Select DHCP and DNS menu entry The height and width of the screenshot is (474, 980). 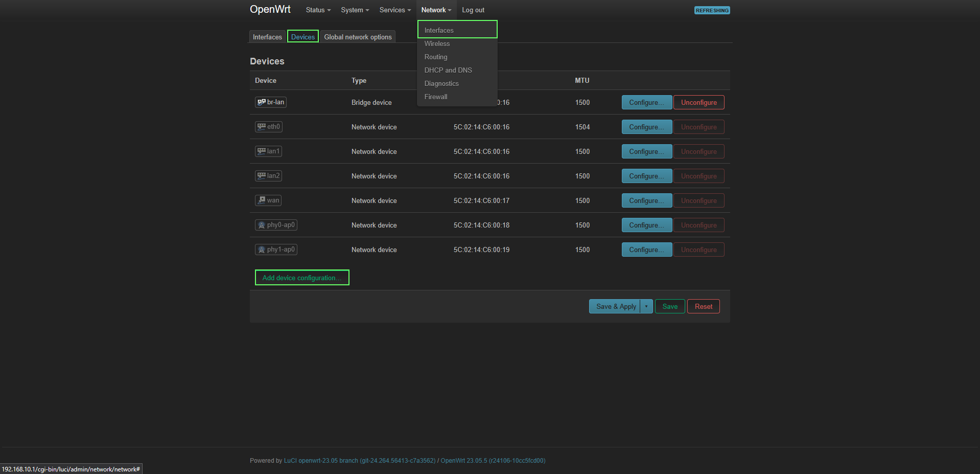pyautogui.click(x=457, y=70)
